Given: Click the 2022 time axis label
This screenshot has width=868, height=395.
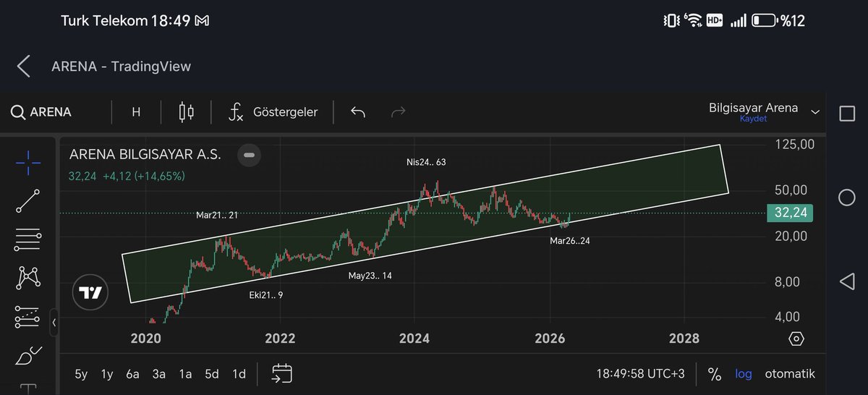Looking at the screenshot, I should pyautogui.click(x=280, y=338).
